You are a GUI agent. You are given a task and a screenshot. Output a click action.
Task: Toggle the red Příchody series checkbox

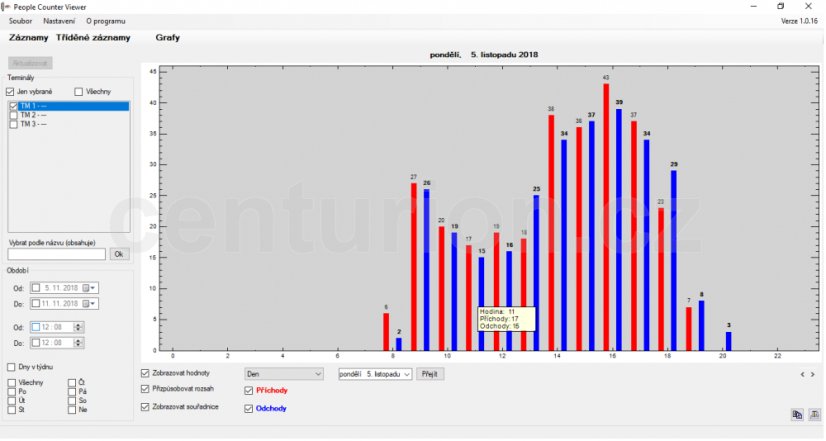pos(249,391)
